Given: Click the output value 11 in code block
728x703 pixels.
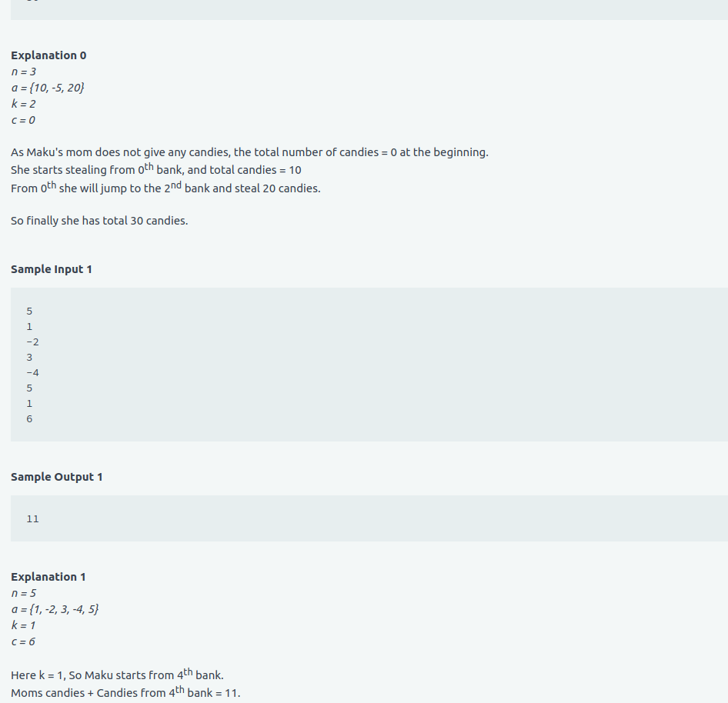Looking at the screenshot, I should tap(32, 518).
